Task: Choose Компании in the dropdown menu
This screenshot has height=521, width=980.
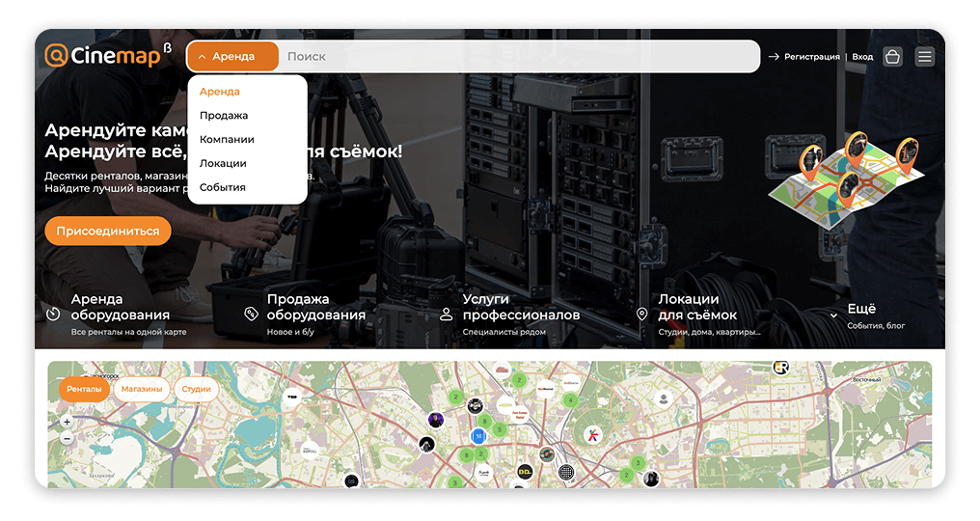Action: pos(227,140)
